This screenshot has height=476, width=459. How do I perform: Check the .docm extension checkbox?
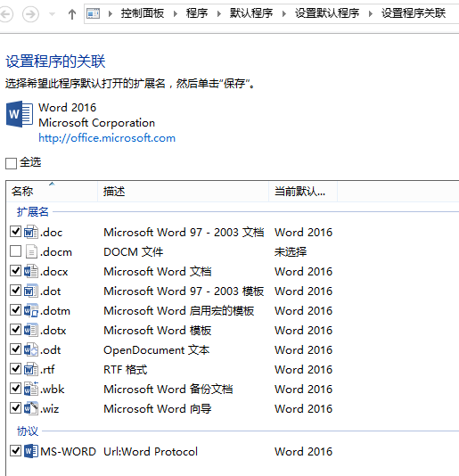[x=15, y=251]
